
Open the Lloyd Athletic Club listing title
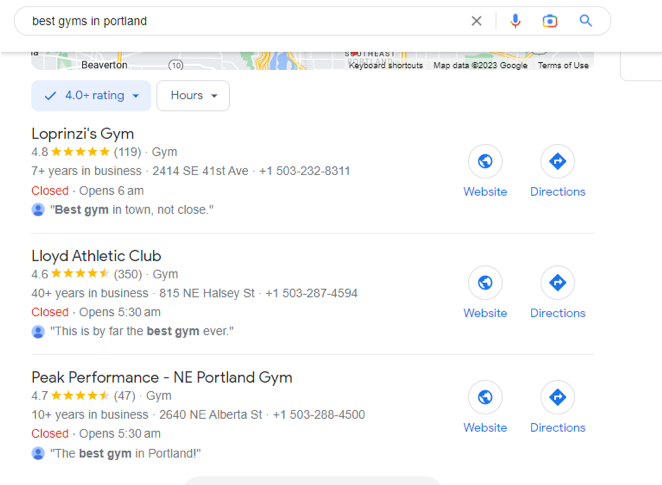(96, 256)
